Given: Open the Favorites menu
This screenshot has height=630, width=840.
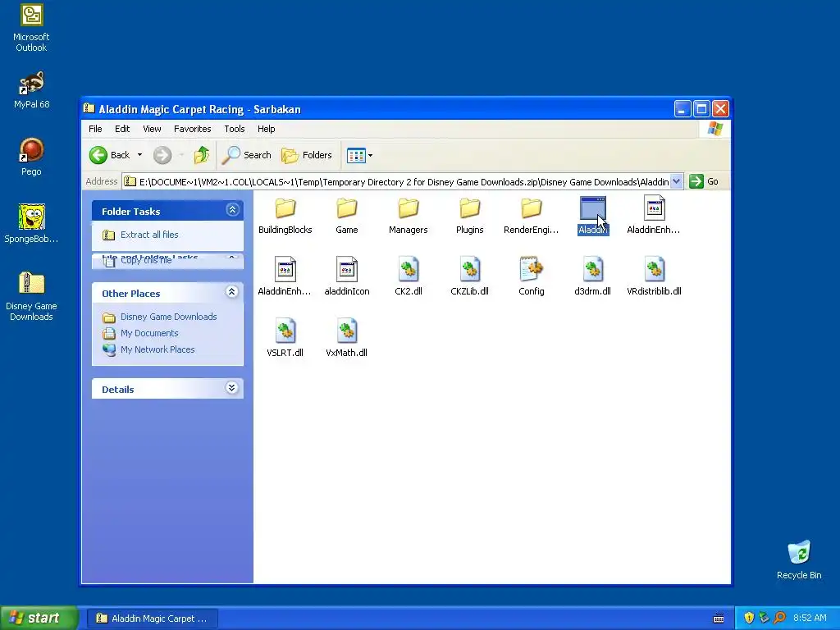Looking at the screenshot, I should click(x=192, y=129).
